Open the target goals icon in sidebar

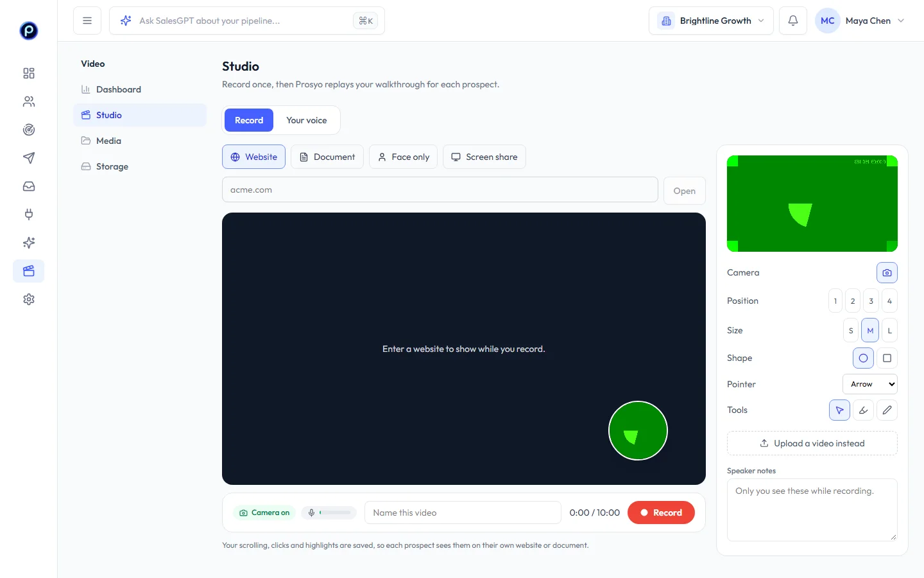click(29, 130)
